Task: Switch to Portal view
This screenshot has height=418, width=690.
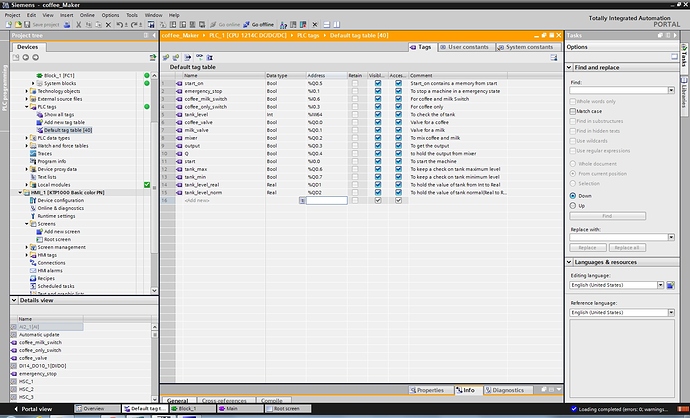Action: pos(33,409)
